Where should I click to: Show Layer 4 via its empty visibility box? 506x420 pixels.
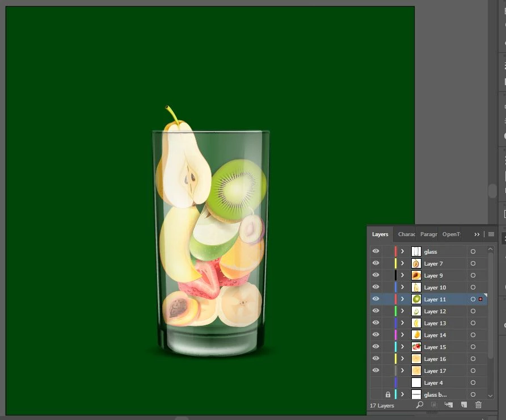tap(376, 383)
